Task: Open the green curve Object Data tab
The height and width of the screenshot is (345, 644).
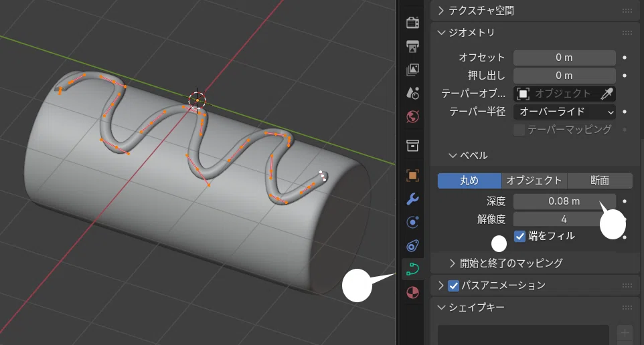Action: tap(412, 269)
